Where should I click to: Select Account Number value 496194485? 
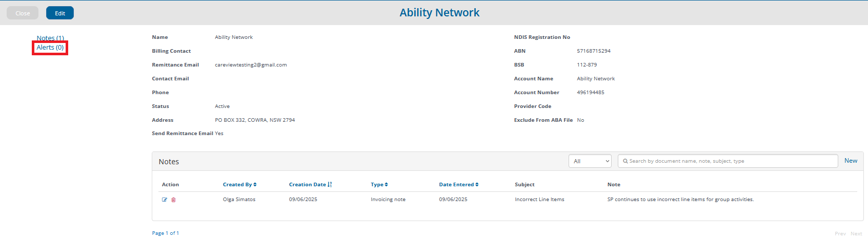click(x=591, y=93)
